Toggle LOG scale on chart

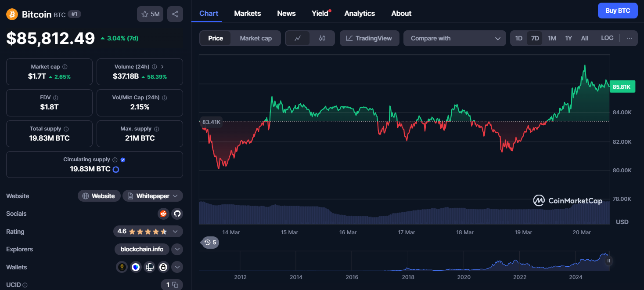[607, 38]
